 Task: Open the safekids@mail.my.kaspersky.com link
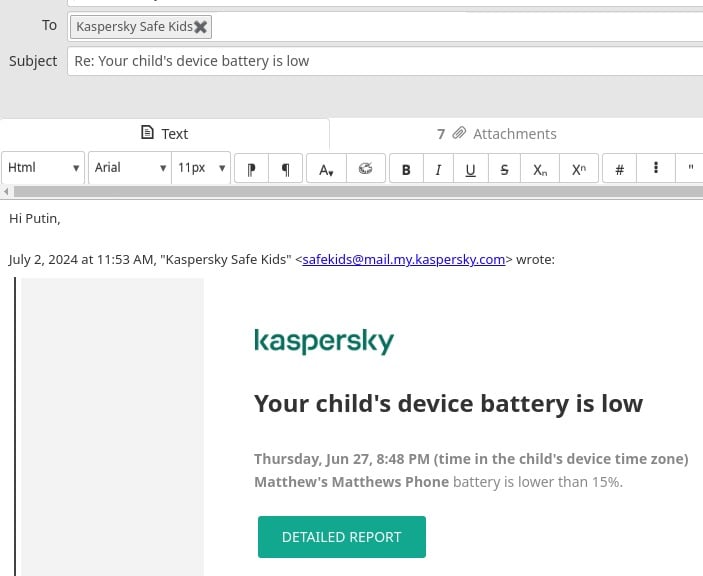[404, 260]
